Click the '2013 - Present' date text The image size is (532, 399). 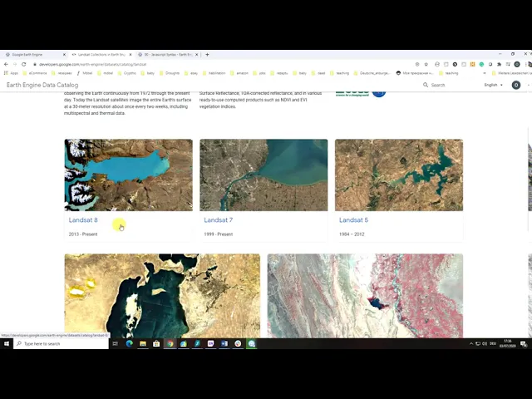pos(83,234)
